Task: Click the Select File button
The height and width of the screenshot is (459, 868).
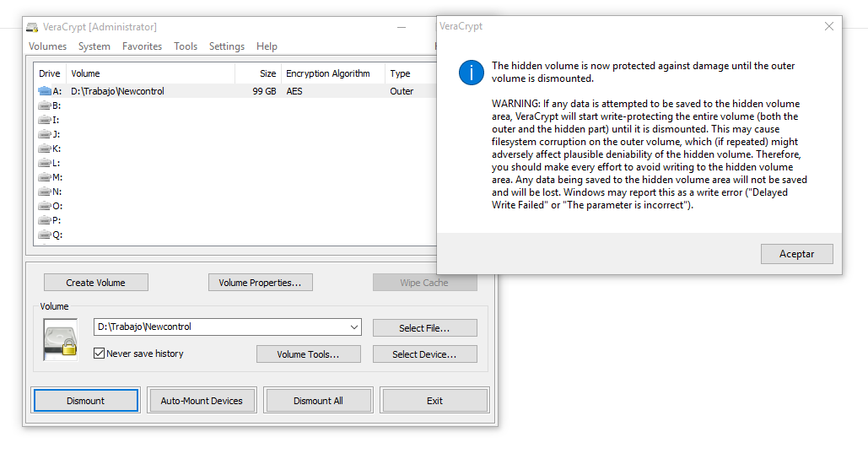Action: pos(424,327)
